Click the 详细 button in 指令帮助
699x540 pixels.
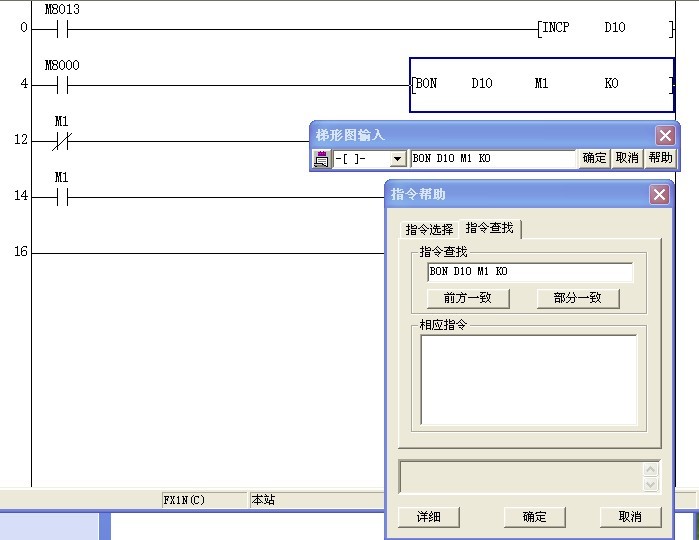(x=429, y=516)
